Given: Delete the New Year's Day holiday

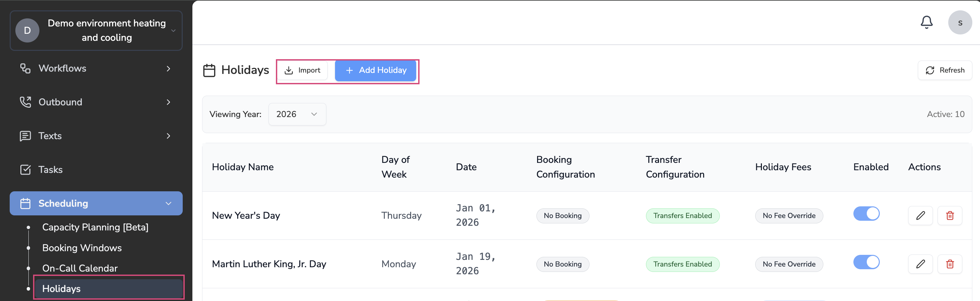Looking at the screenshot, I should 950,216.
